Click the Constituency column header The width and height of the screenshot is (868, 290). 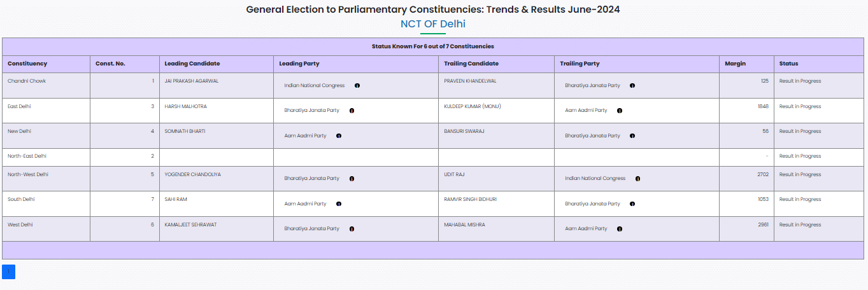tap(27, 64)
